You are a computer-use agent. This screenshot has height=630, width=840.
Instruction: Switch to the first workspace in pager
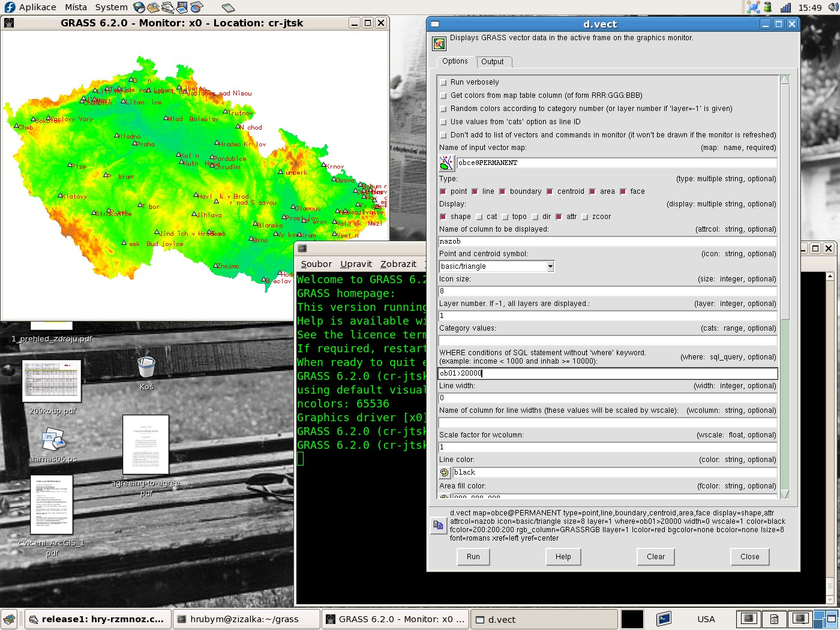click(748, 619)
